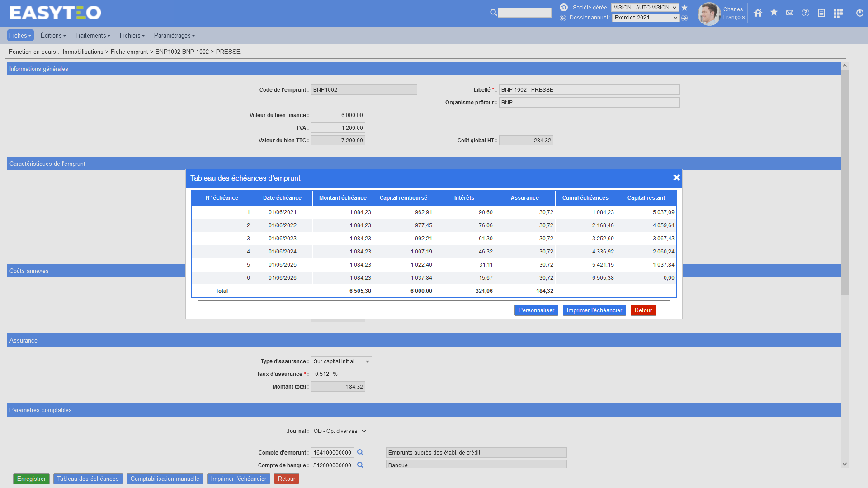Viewport: 868px width, 488px height.
Task: Open the Paramétrages menu
Action: (x=174, y=36)
